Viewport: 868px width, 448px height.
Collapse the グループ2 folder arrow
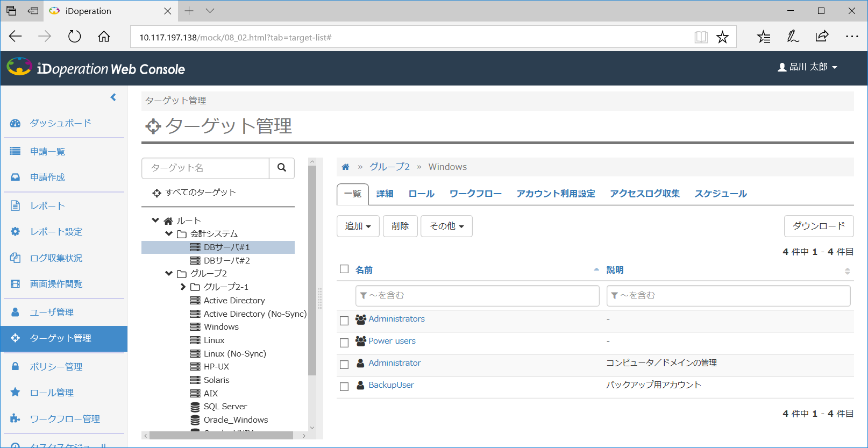(169, 273)
